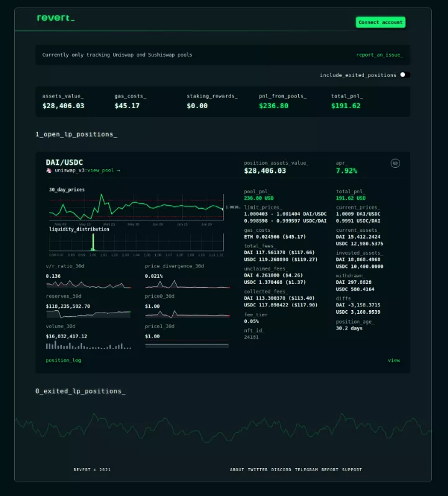This screenshot has width=448, height=496.
Task: Click the volume_30d bar chart
Action: [x=88, y=345]
